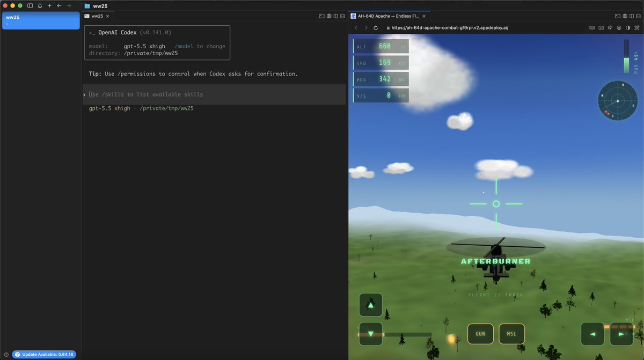Click cursor-inspect icon in browser toolbar

coord(610,27)
